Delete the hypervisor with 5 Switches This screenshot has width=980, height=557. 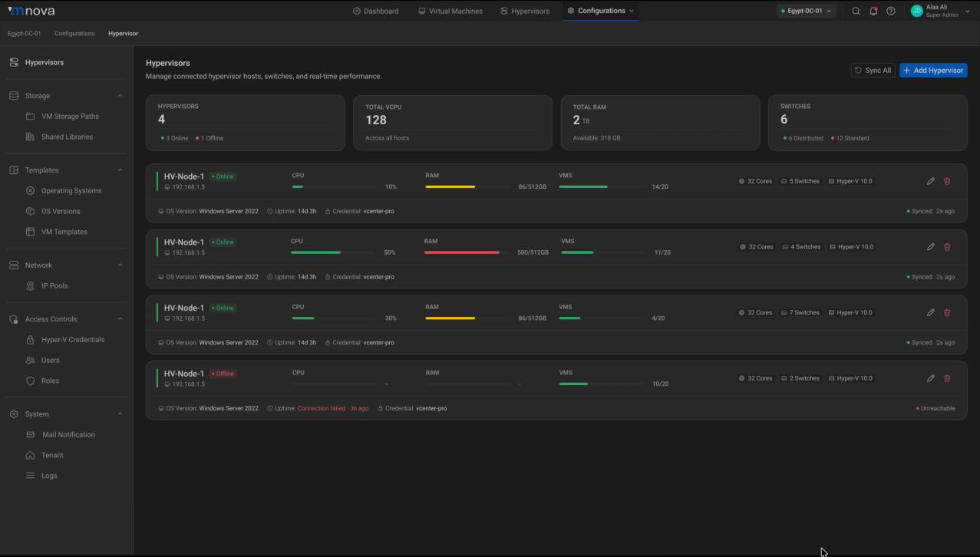coord(947,181)
